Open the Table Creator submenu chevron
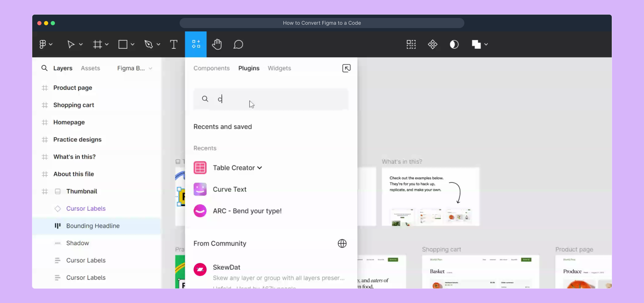This screenshot has width=644, height=303. [x=260, y=168]
